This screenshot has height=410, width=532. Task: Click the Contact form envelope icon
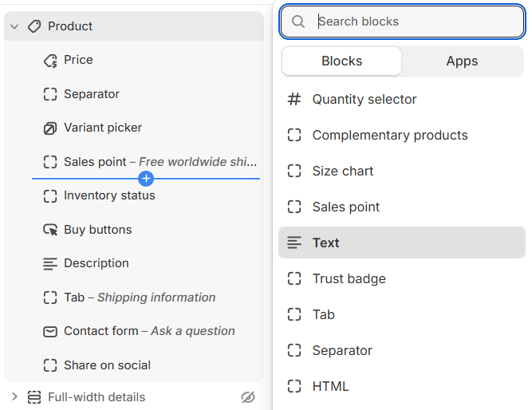tap(50, 331)
